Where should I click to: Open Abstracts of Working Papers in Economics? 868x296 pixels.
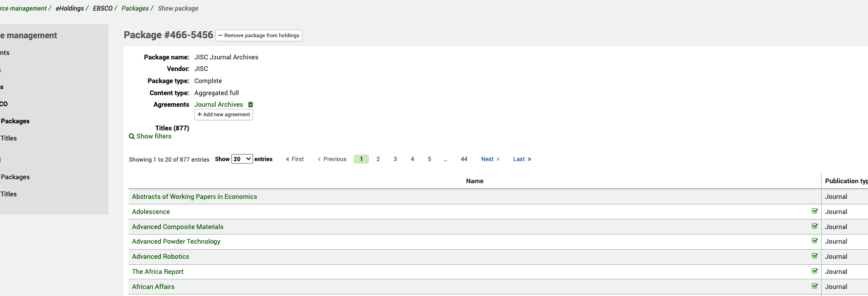click(194, 197)
